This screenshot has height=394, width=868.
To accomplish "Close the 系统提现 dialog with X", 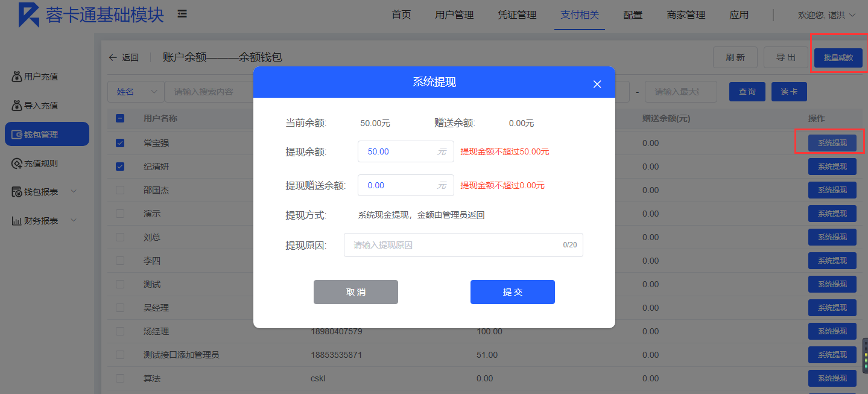I will (597, 84).
